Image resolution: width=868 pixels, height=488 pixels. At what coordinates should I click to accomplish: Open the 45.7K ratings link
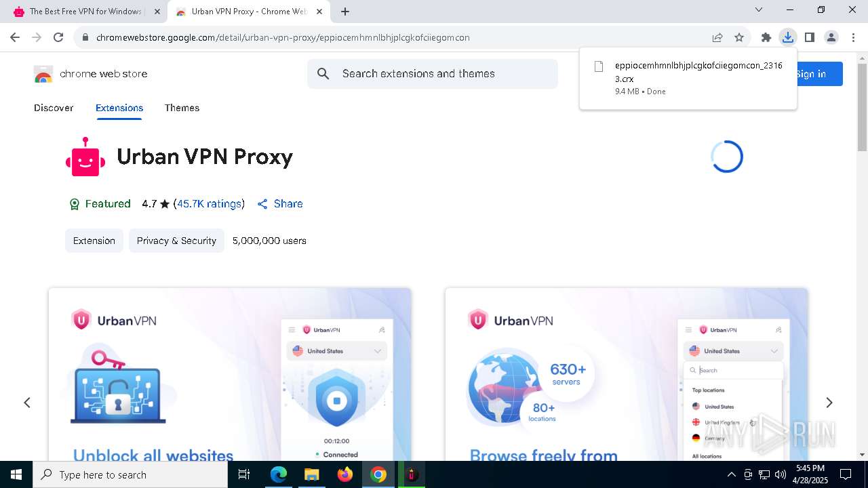209,204
